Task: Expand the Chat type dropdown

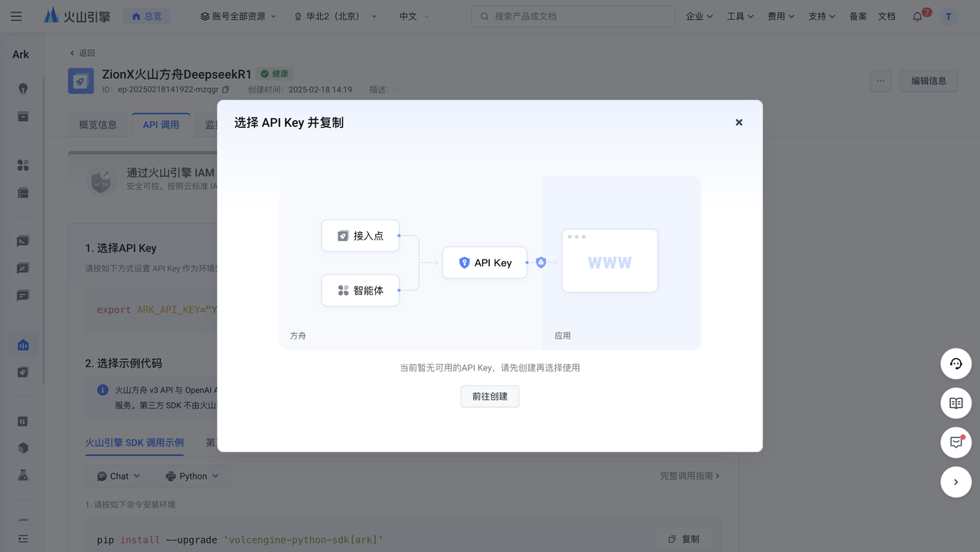Action: [x=119, y=476]
